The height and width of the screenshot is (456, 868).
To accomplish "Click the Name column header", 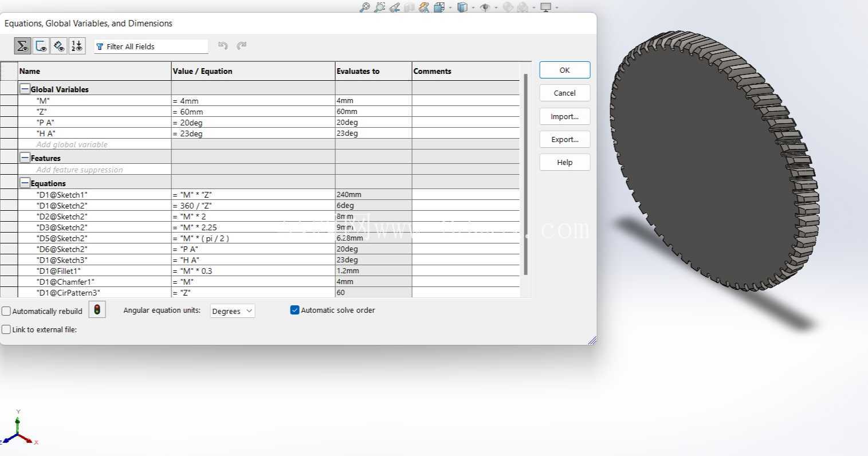I will 95,71.
